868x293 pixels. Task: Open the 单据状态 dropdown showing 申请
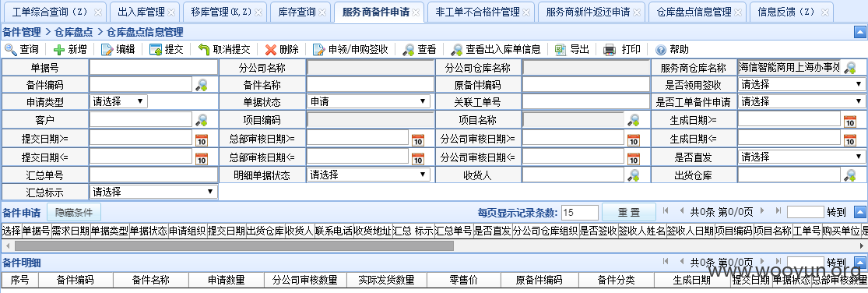coord(369,101)
